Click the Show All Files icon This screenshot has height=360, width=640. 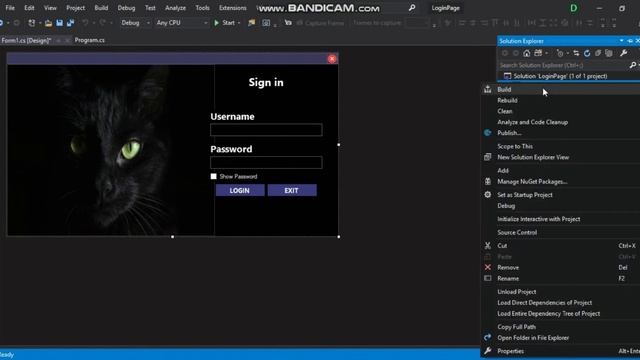point(609,53)
